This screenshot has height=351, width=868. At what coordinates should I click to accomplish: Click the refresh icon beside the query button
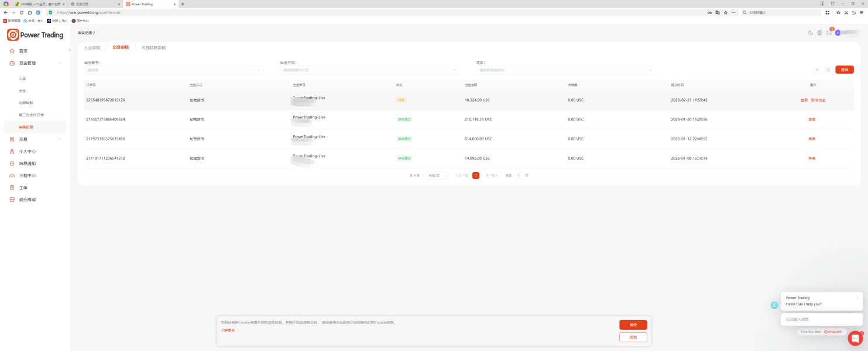tap(828, 70)
